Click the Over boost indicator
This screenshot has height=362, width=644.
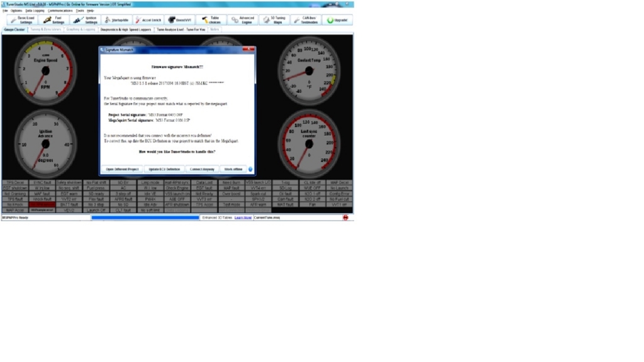[231, 194]
